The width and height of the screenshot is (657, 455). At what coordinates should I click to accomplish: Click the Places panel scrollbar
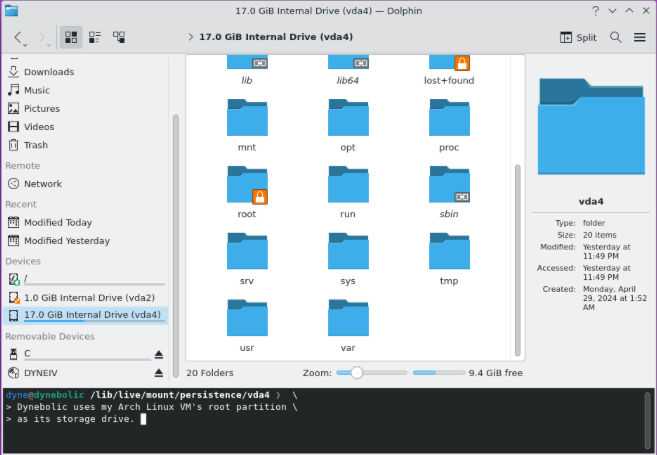(176, 247)
